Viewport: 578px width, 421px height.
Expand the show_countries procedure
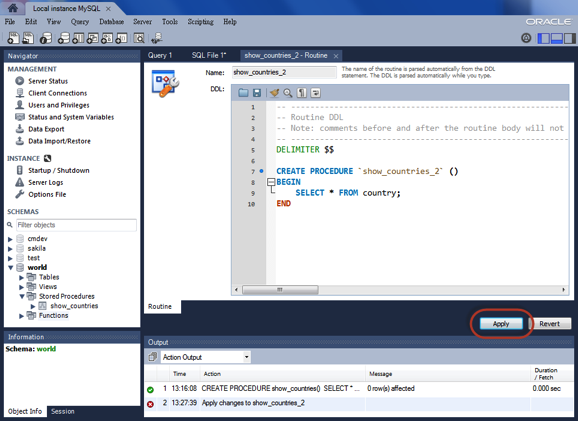coord(33,306)
